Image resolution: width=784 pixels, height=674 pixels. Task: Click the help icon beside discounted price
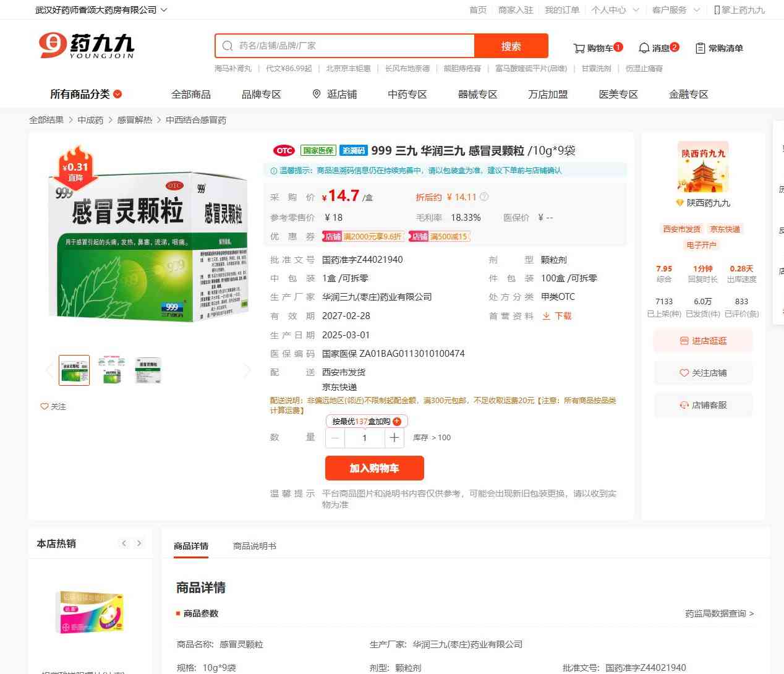point(484,197)
